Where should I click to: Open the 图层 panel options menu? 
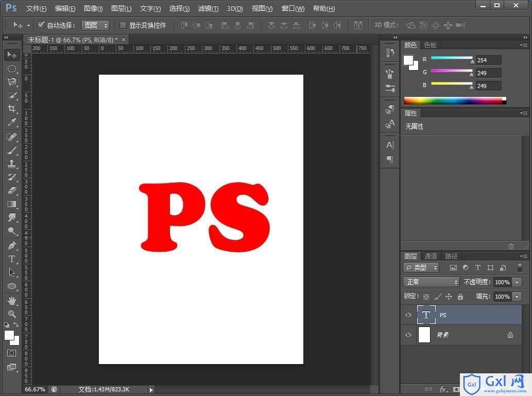coord(524,256)
